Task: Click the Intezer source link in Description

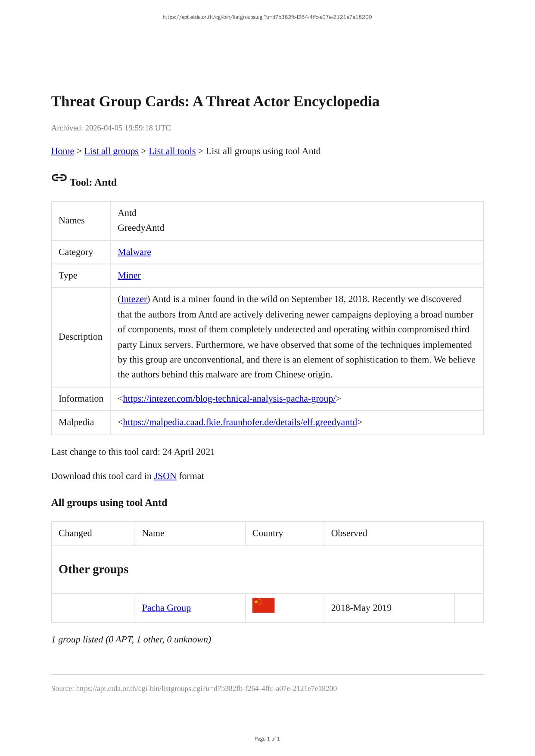Action: coord(134,299)
